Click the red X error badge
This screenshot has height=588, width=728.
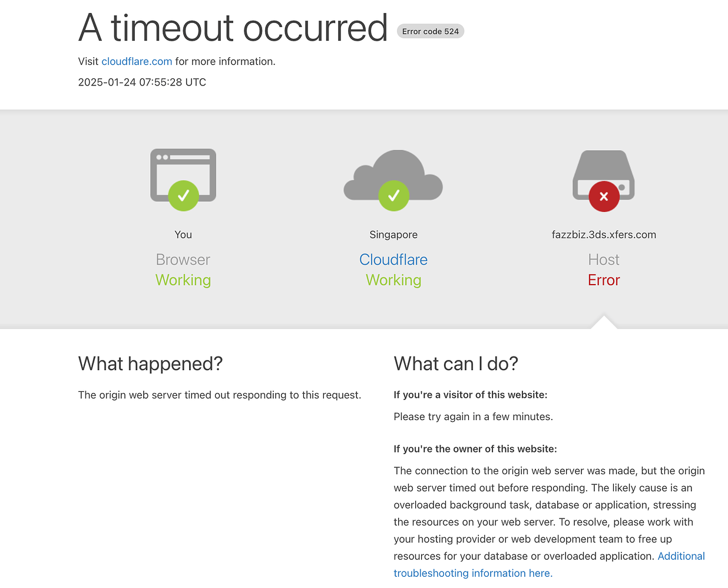tap(604, 196)
